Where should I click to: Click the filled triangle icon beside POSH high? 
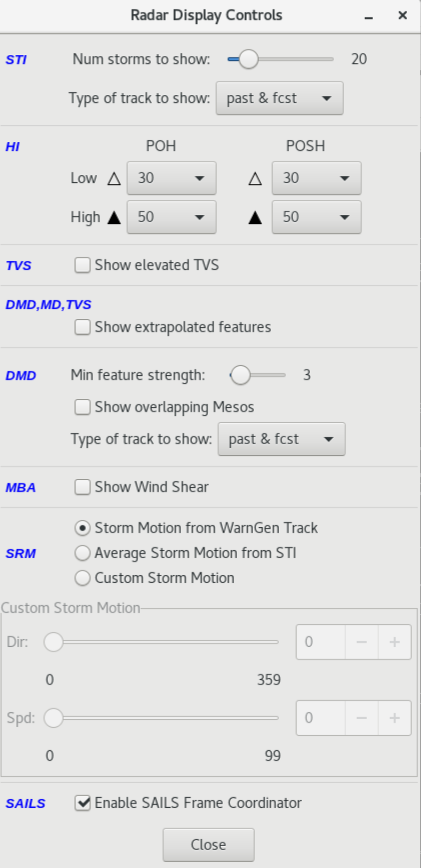pyautogui.click(x=255, y=218)
